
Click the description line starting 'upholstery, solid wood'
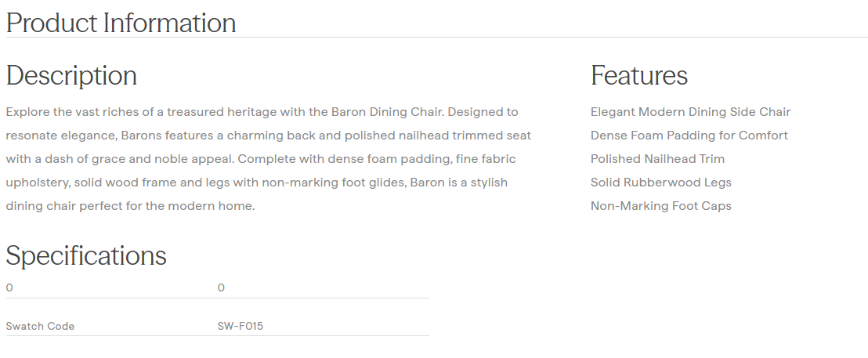256,183
